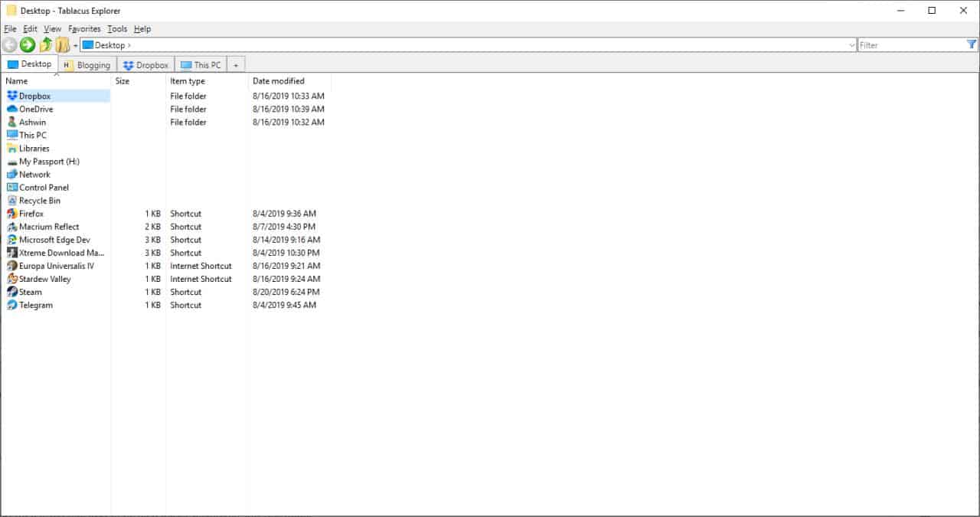Open the folders button dropdown arrow
Image resolution: width=980 pixels, height=517 pixels.
coord(73,44)
